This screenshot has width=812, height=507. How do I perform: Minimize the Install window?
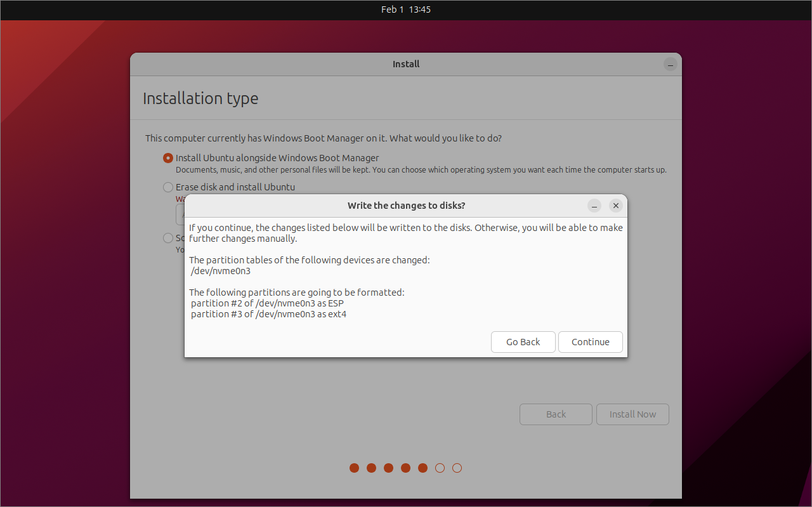[671, 64]
